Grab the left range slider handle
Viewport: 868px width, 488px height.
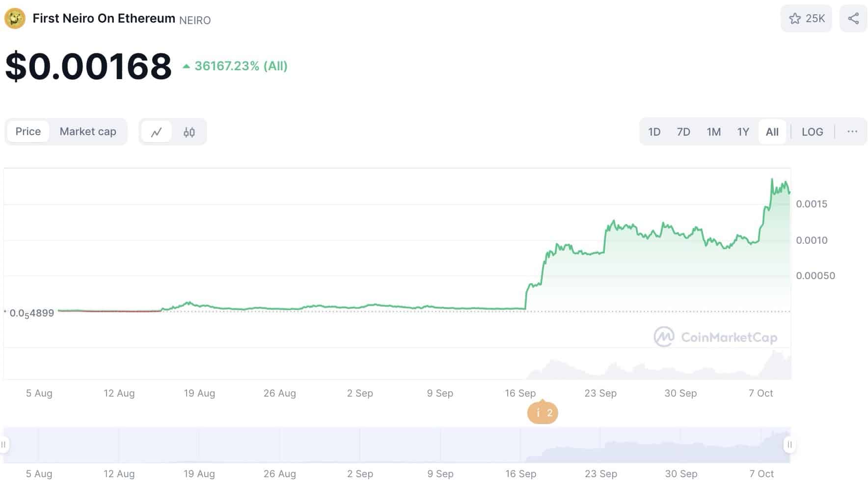(x=3, y=445)
